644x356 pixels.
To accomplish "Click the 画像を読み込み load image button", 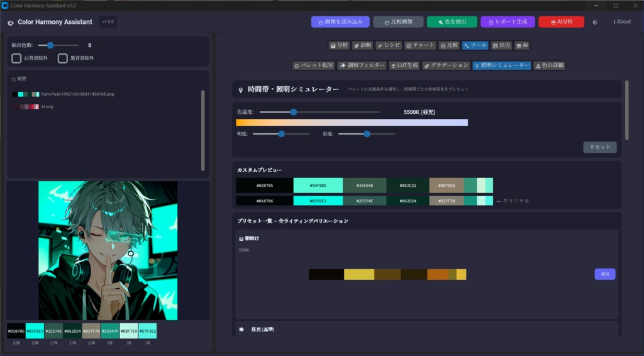I will click(340, 22).
